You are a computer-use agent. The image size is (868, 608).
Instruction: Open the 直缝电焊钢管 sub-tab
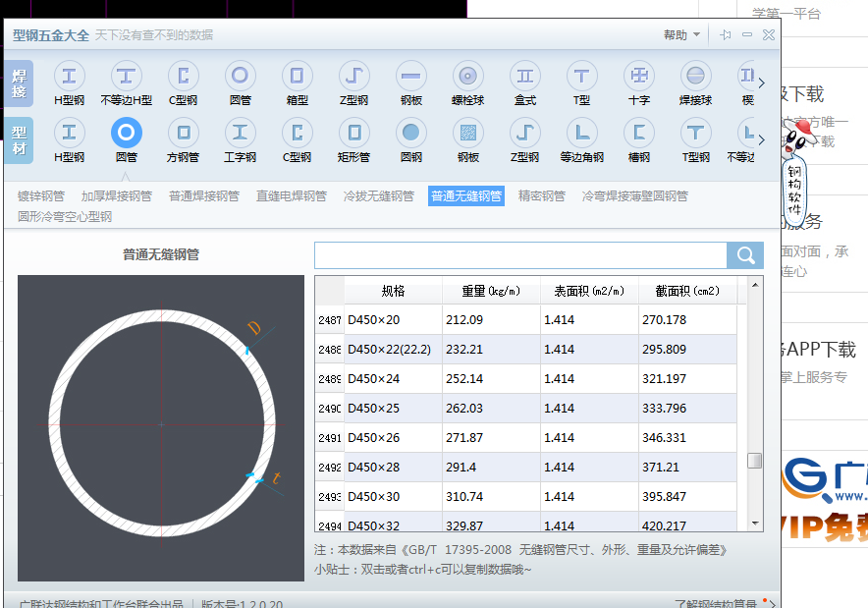[292, 196]
